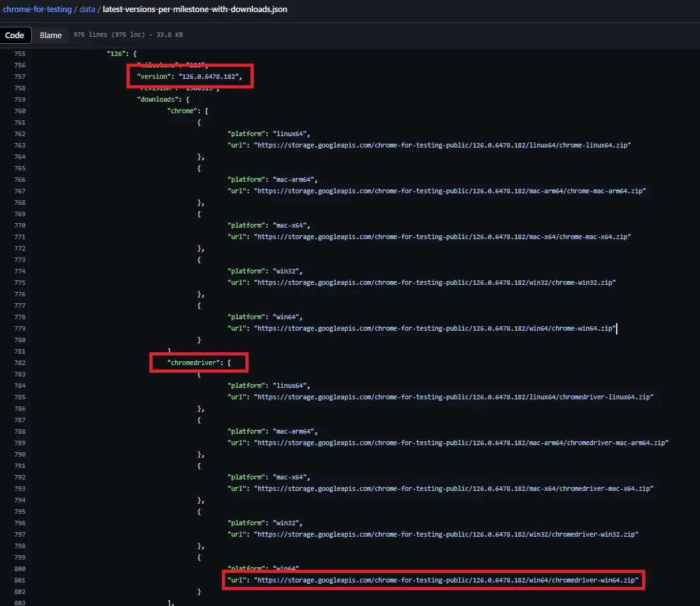Screen dimensions: 700x606
Task: Click the chromedriver-mac-arm64.zip URL on line 789
Action: [461, 443]
